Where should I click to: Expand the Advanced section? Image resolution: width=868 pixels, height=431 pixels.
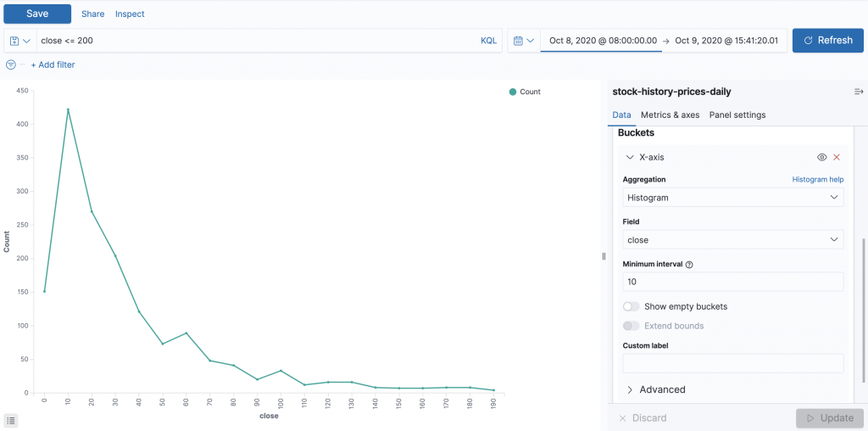click(655, 389)
